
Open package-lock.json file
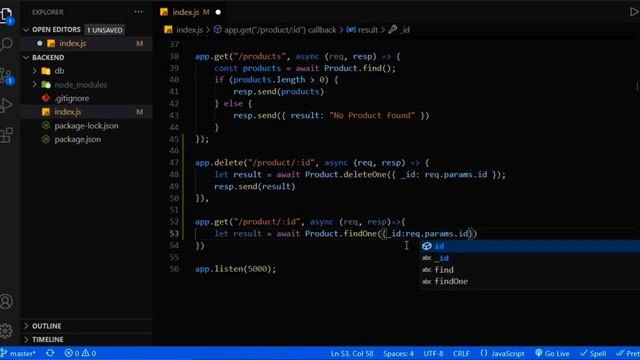coord(87,126)
